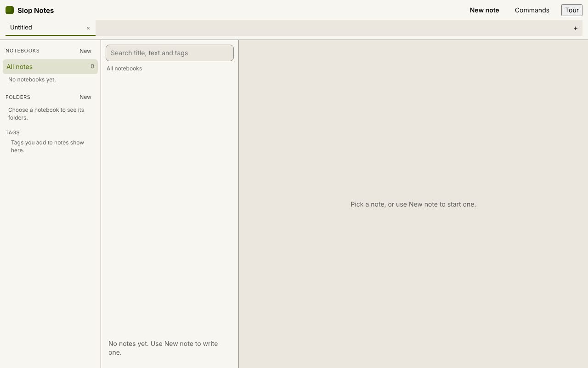588x368 pixels.
Task: Start the Tour
Action: [572, 10]
